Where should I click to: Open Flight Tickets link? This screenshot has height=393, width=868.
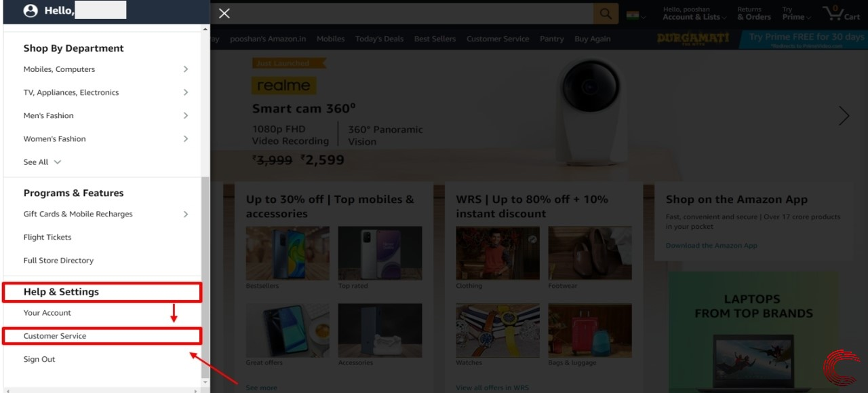[x=47, y=237]
